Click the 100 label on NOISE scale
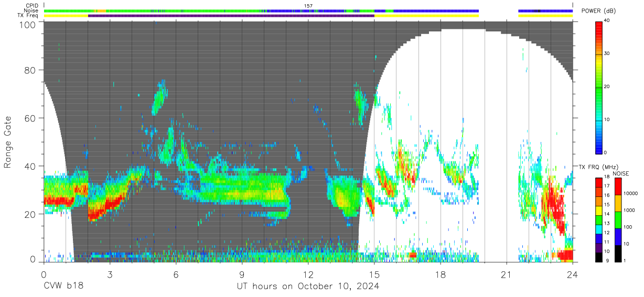Screen dimensions: 644x297 coord(628,227)
